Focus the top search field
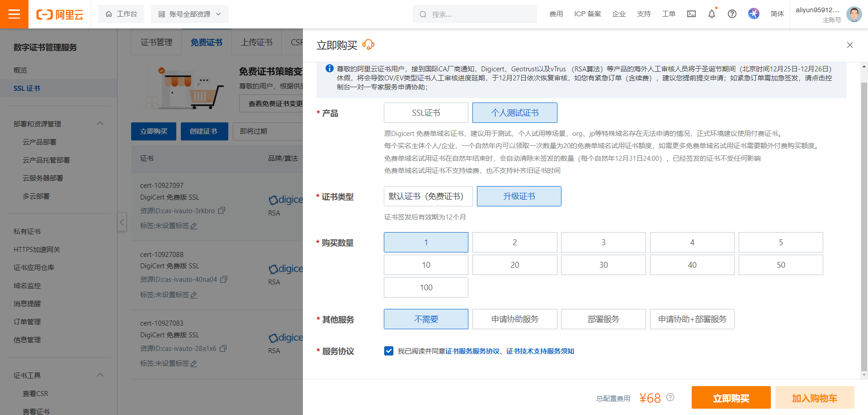The height and width of the screenshot is (415, 868). pos(475,14)
